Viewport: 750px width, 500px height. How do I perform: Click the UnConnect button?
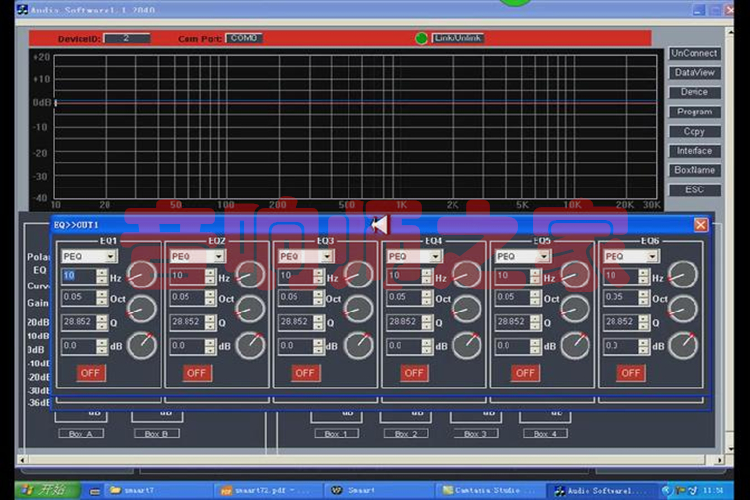click(x=695, y=53)
